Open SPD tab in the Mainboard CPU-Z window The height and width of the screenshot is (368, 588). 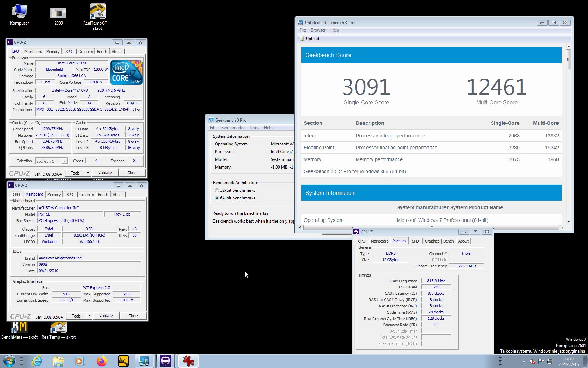click(x=70, y=195)
